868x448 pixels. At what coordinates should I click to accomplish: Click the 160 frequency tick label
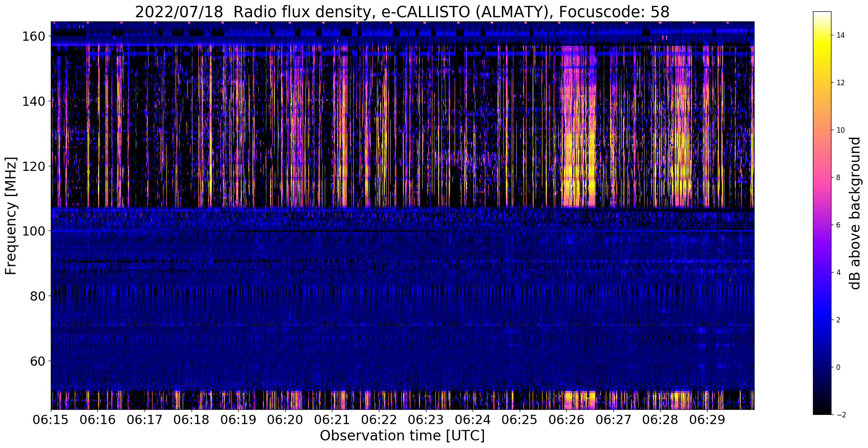[34, 36]
